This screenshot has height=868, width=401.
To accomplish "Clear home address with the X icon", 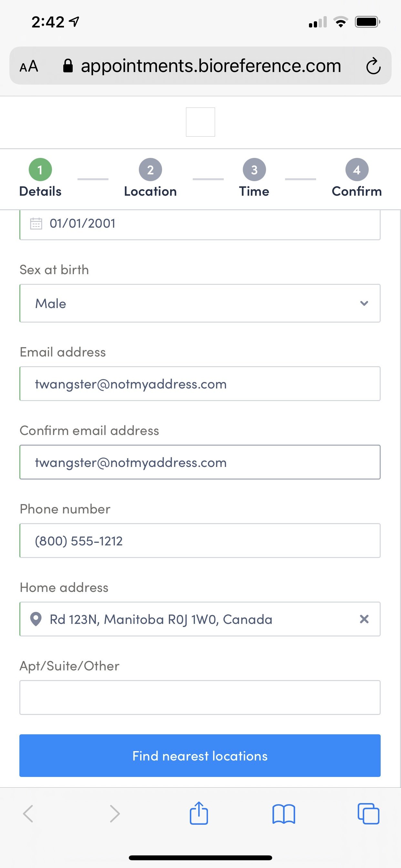I will pos(364,619).
